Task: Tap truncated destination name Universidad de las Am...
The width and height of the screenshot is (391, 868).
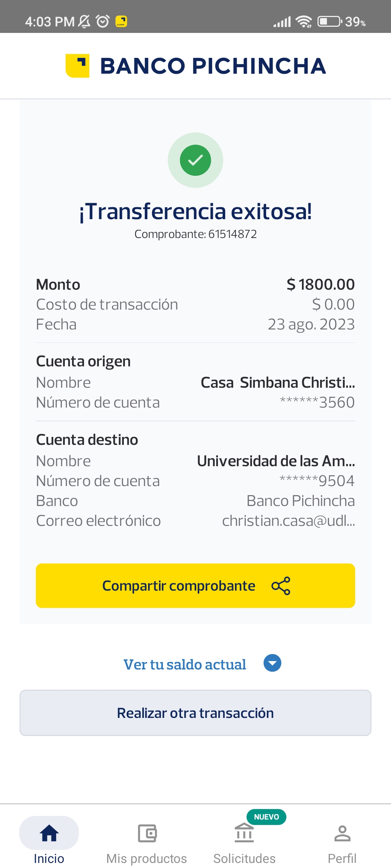Action: pos(276,461)
